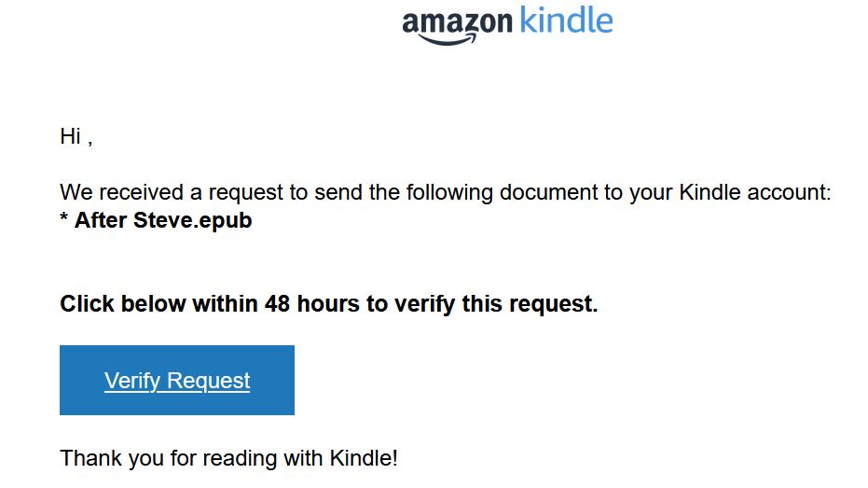Click the "Hi ," greeting line
Viewport: 868px width, 488px height.
(76, 136)
